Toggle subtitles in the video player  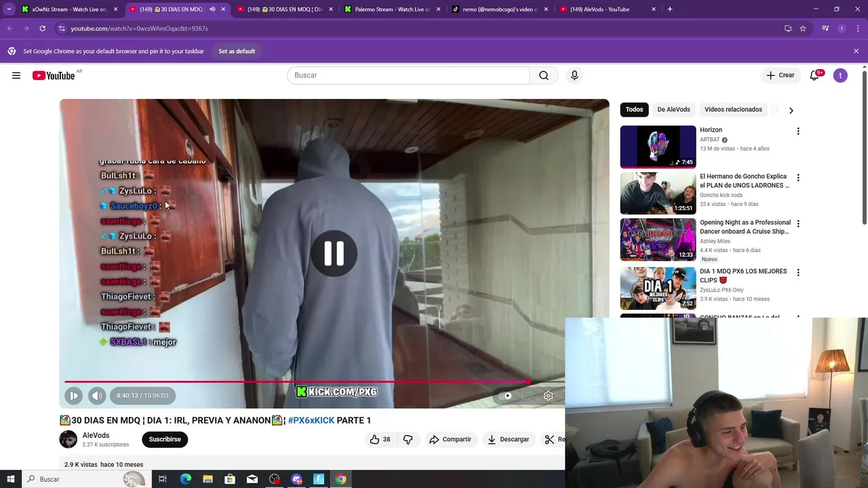[527, 396]
